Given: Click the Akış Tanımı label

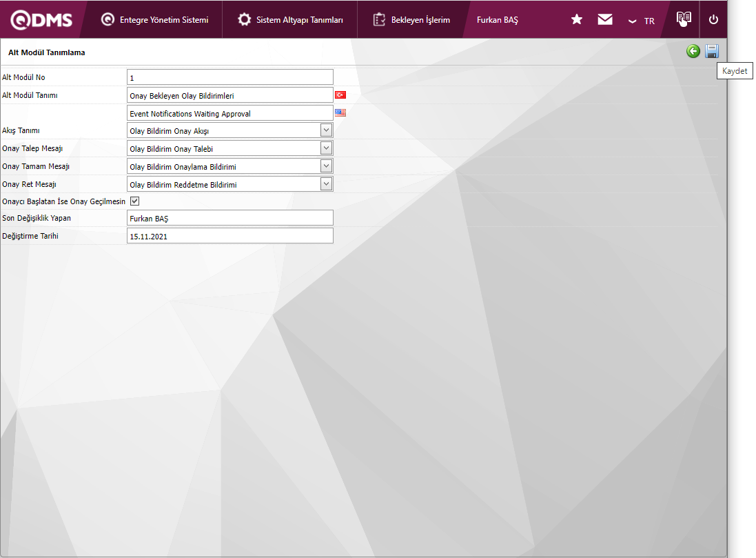Looking at the screenshot, I should (x=21, y=130).
